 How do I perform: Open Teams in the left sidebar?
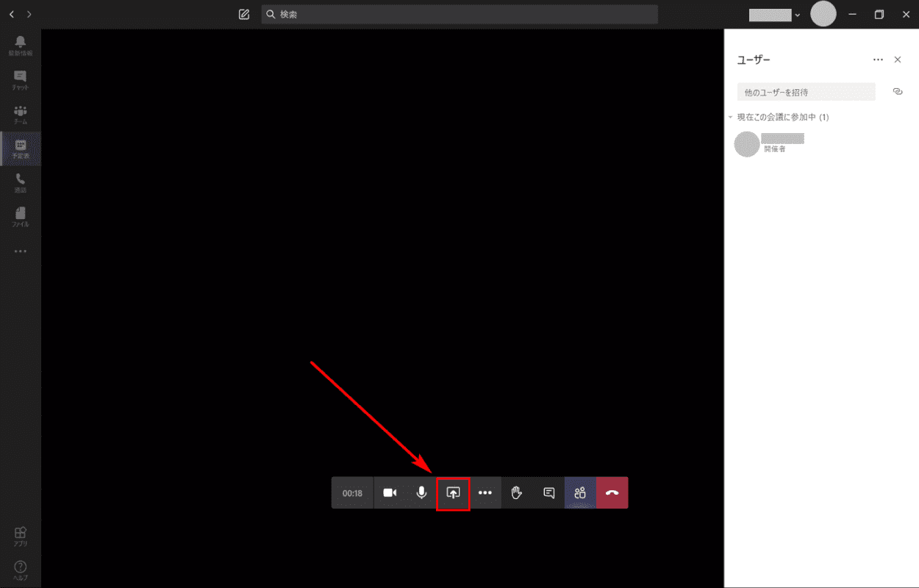point(21,115)
